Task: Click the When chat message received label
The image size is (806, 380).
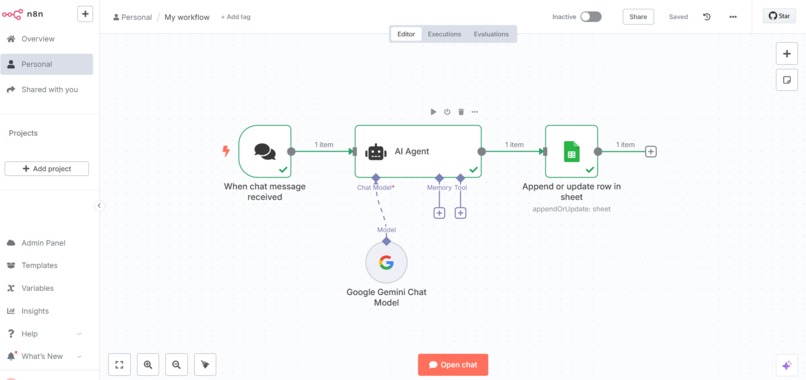Action: point(265,191)
